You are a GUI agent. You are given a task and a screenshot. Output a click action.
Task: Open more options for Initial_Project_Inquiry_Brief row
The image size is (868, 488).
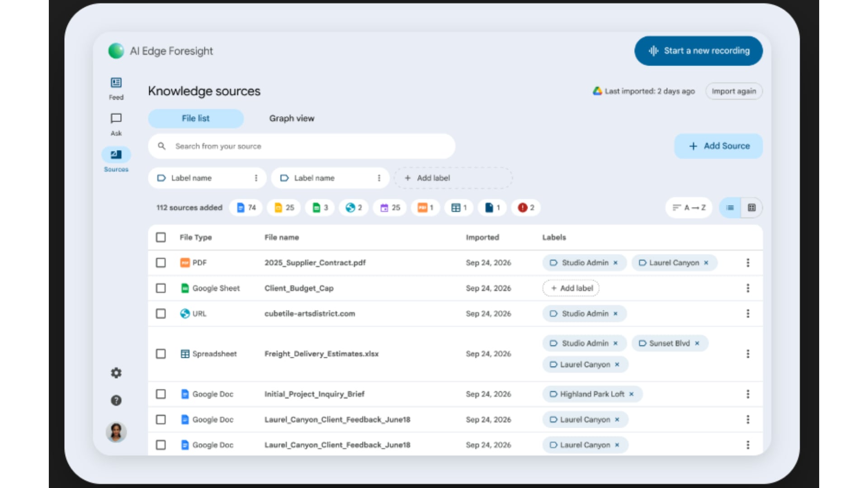click(748, 394)
